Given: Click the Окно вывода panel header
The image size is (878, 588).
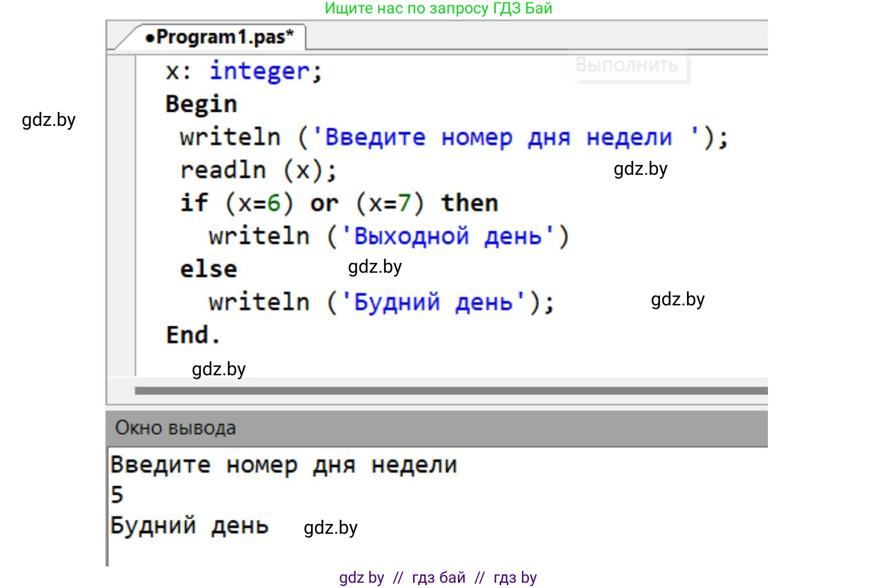Looking at the screenshot, I should [175, 428].
